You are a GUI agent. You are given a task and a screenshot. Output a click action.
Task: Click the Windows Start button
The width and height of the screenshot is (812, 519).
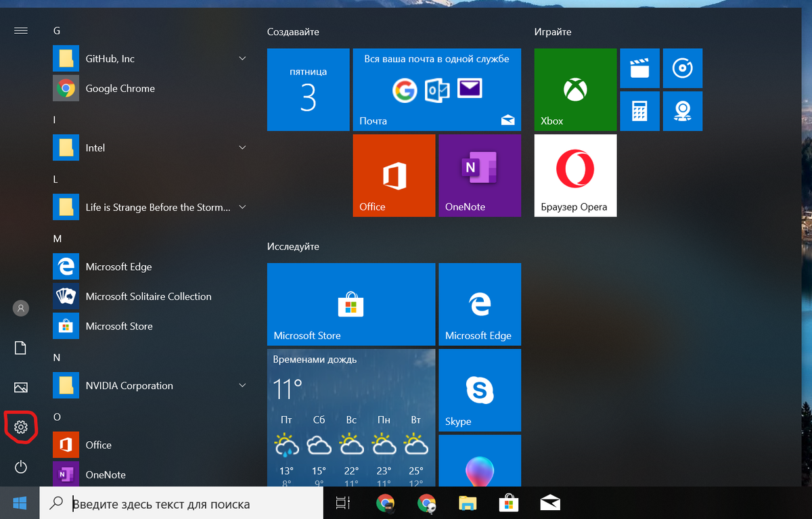tap(19, 503)
